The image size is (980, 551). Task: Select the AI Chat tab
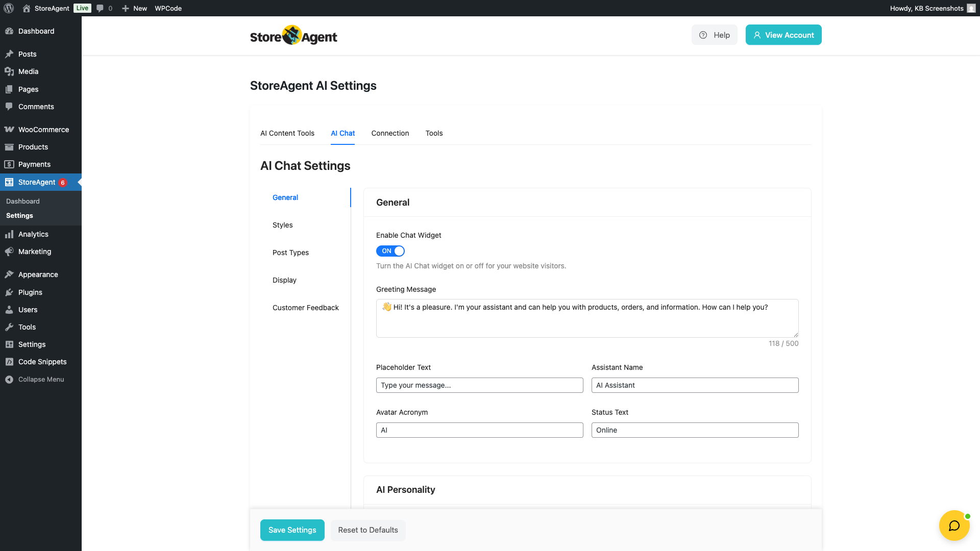tap(342, 133)
